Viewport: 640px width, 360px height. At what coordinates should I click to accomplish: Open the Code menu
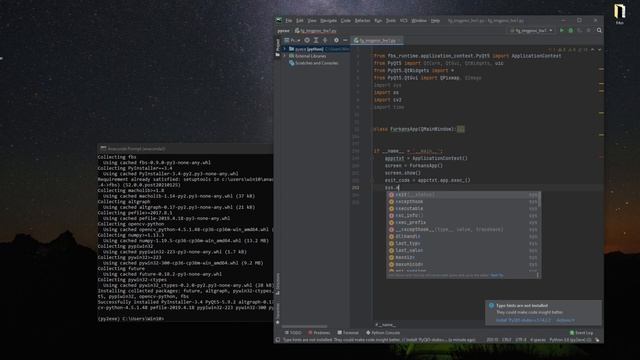pyautogui.click(x=346, y=20)
